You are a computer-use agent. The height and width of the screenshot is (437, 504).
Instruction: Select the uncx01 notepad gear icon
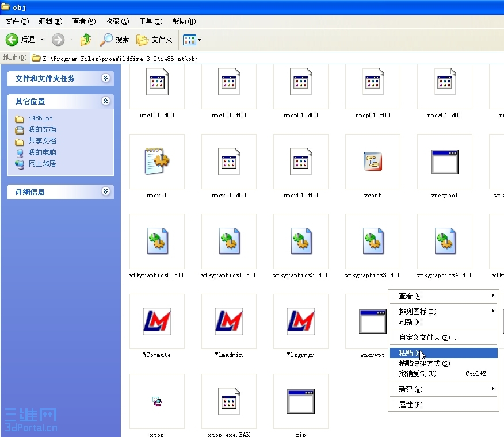(x=157, y=162)
